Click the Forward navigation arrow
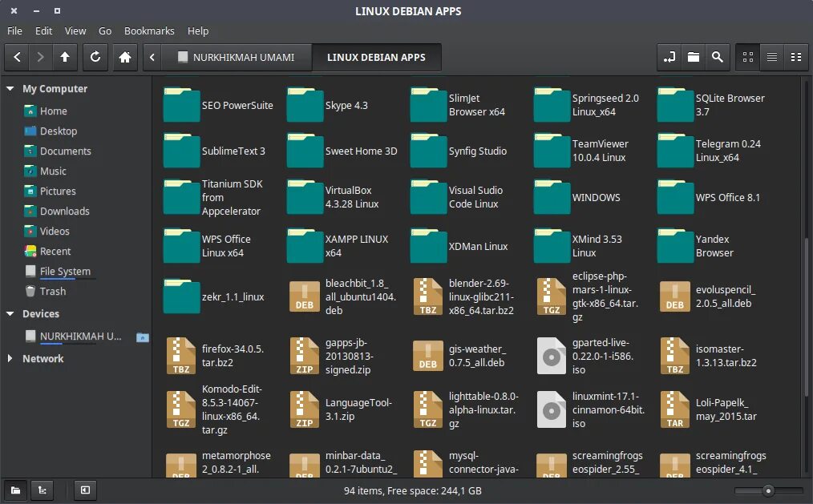The width and height of the screenshot is (813, 504). [40, 57]
